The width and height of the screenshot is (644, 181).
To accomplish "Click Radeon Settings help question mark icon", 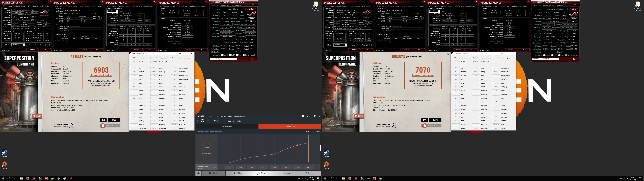I will tap(303, 116).
